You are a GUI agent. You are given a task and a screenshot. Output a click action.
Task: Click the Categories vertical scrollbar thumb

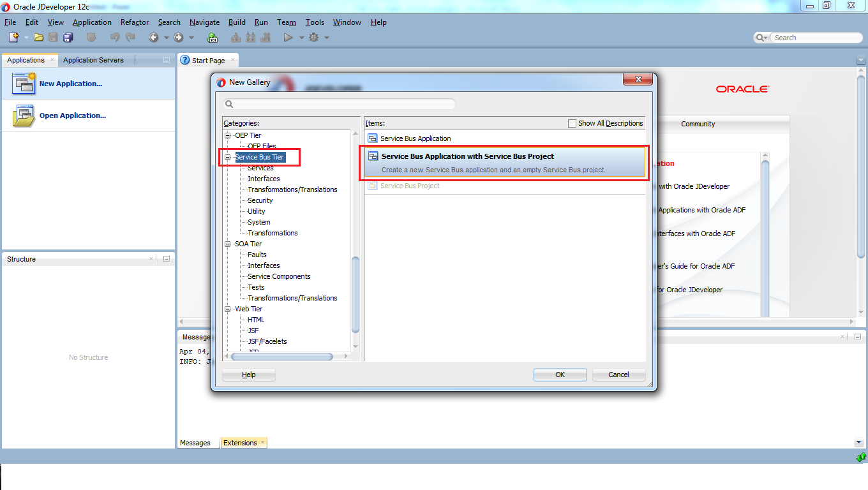point(355,294)
